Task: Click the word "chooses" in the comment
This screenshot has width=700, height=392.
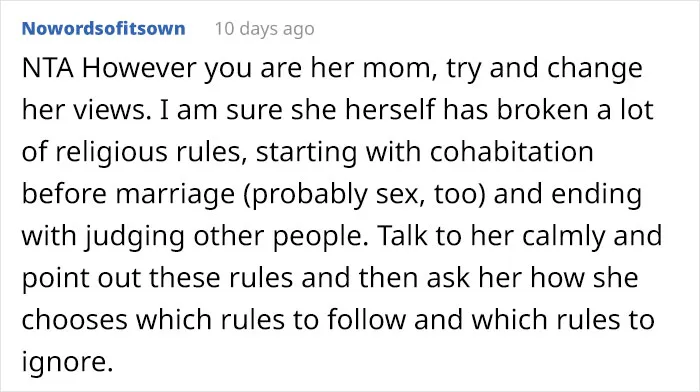Action: point(75,320)
